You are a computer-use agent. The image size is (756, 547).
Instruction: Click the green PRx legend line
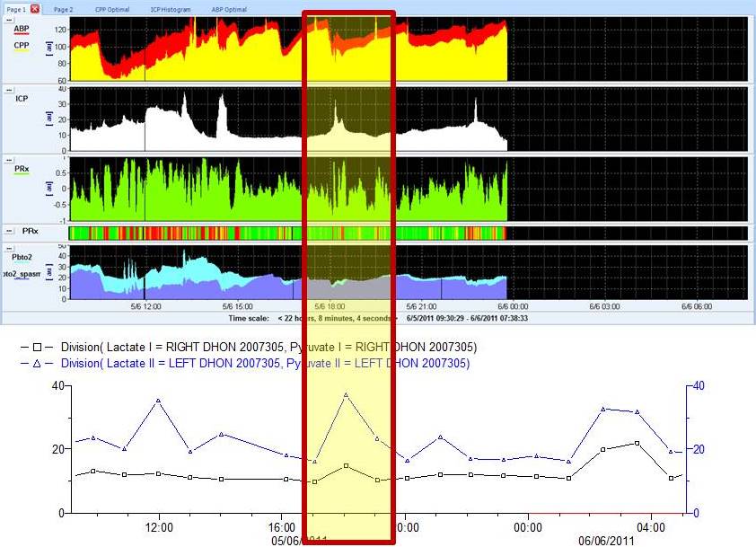tap(21, 175)
